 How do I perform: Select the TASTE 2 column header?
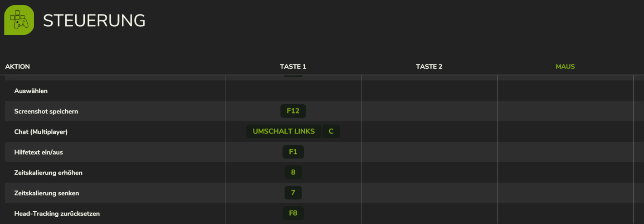(x=429, y=66)
